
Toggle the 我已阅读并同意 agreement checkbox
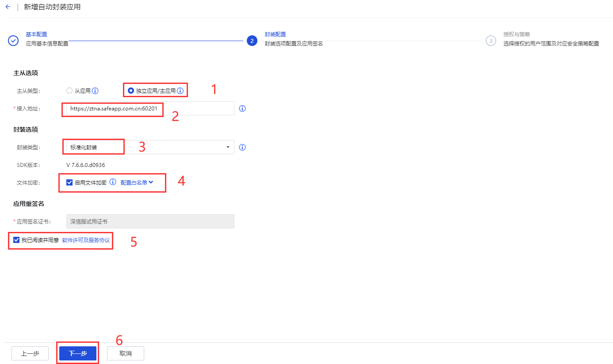[16, 240]
